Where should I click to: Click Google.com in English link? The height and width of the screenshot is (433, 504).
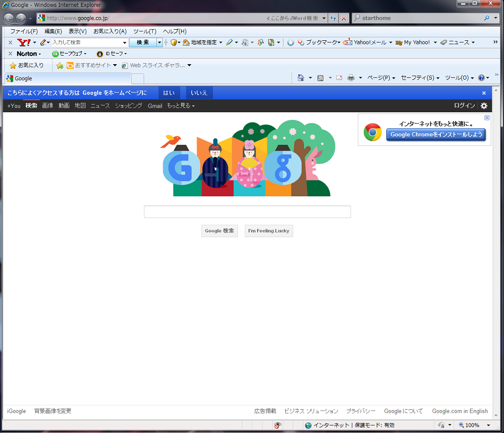[459, 411]
